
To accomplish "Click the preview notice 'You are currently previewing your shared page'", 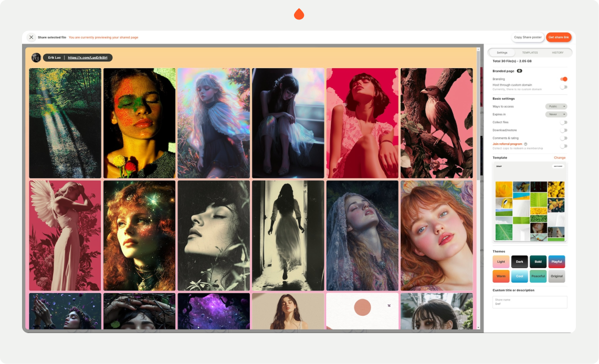I will (x=103, y=37).
